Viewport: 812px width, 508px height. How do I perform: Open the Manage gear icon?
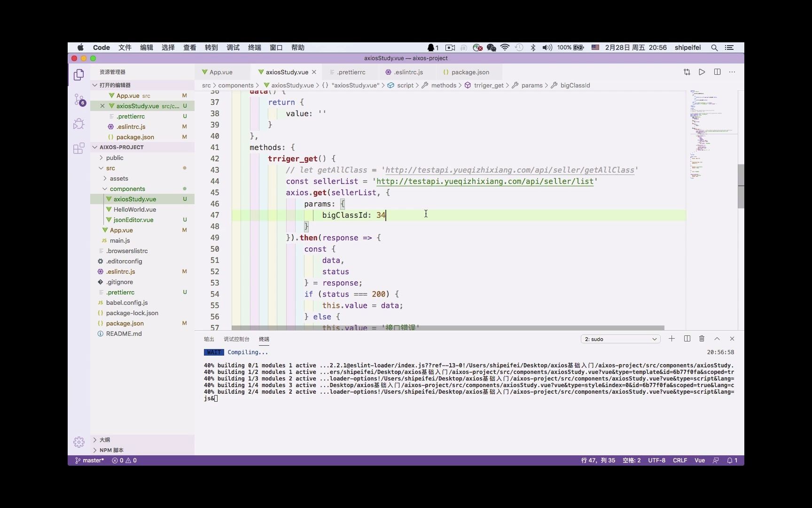pyautogui.click(x=79, y=442)
